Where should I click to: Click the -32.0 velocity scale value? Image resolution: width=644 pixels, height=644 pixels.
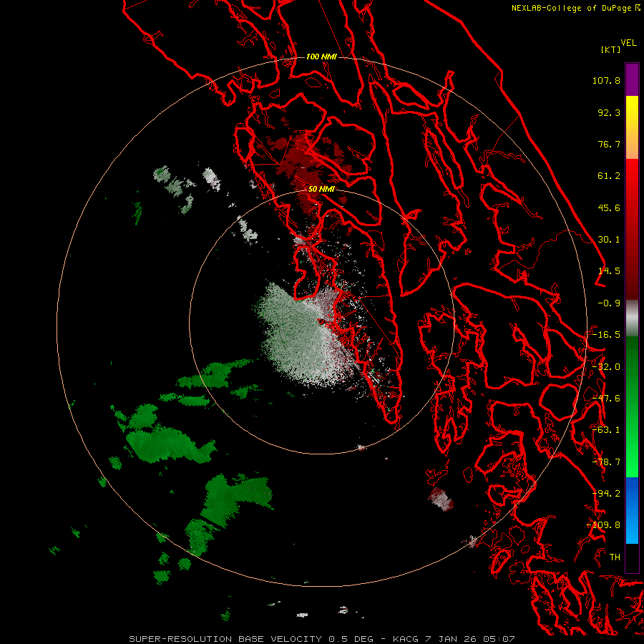point(606,367)
